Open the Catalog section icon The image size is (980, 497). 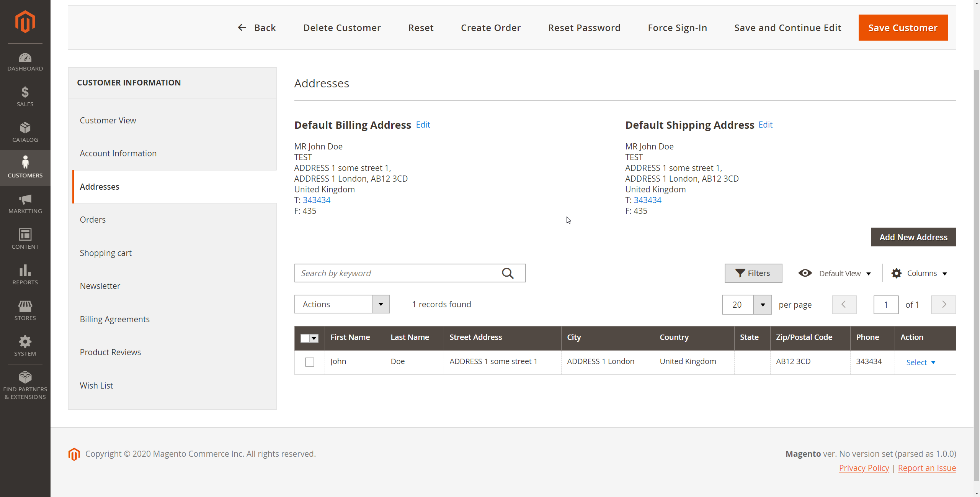(x=25, y=128)
